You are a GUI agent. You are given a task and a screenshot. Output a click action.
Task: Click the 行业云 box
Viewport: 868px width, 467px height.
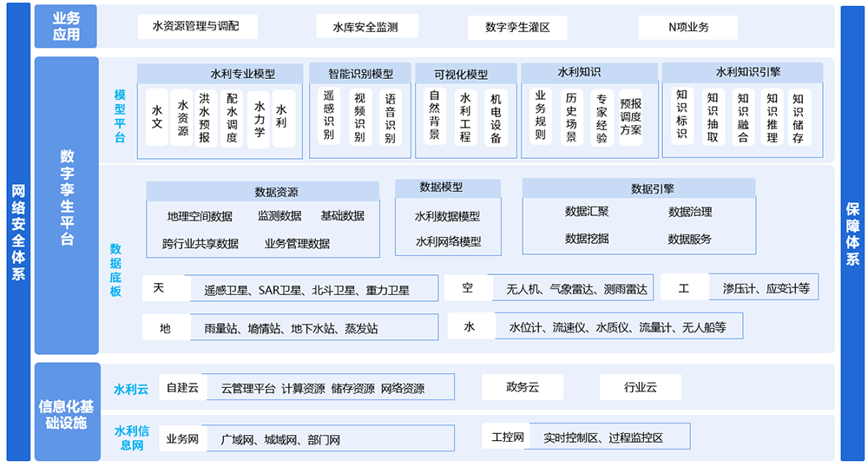pos(640,387)
